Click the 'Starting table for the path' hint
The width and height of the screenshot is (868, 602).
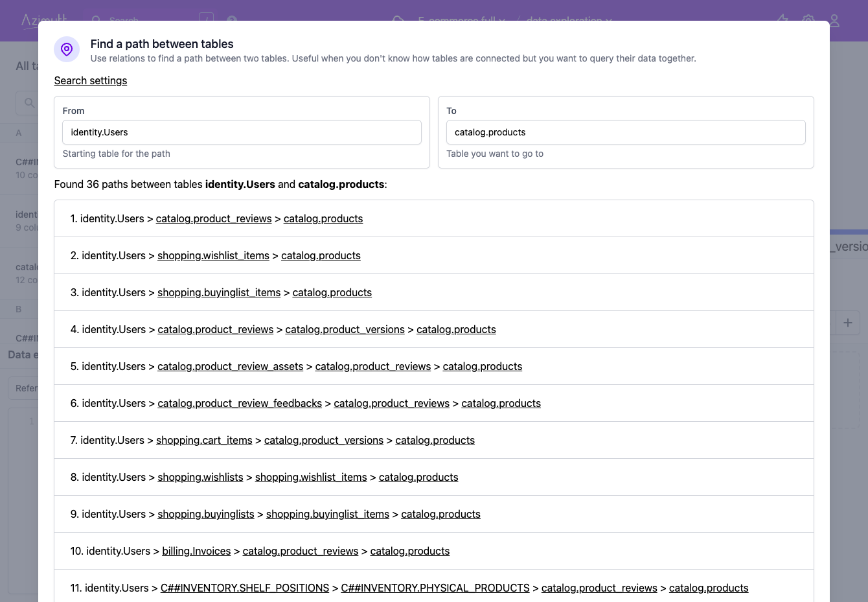[x=117, y=154]
